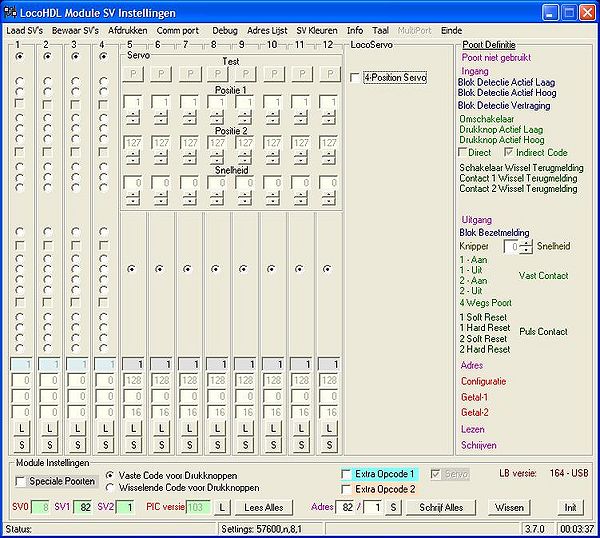Click the S button next to Adres field
Viewport: 600px width, 538px height.
(393, 508)
